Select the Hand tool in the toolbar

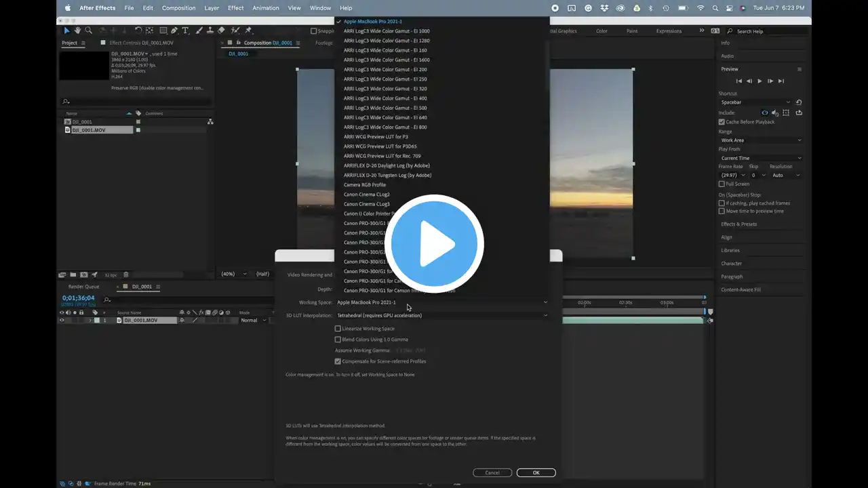tap(77, 30)
